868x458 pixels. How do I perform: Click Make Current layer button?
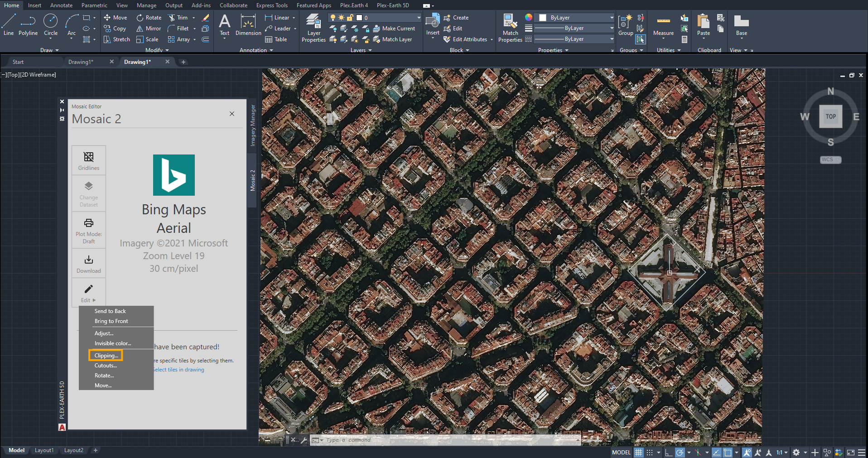[x=394, y=29]
